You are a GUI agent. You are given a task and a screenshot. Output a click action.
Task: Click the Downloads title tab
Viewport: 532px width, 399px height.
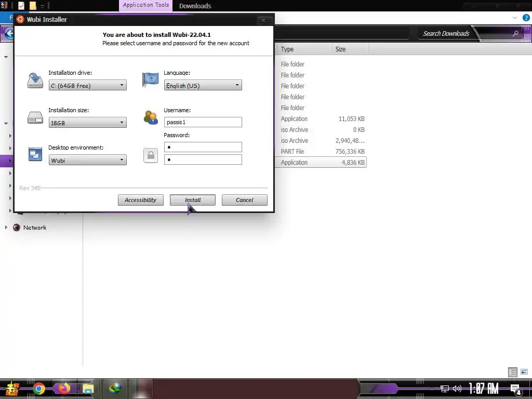[195, 6]
